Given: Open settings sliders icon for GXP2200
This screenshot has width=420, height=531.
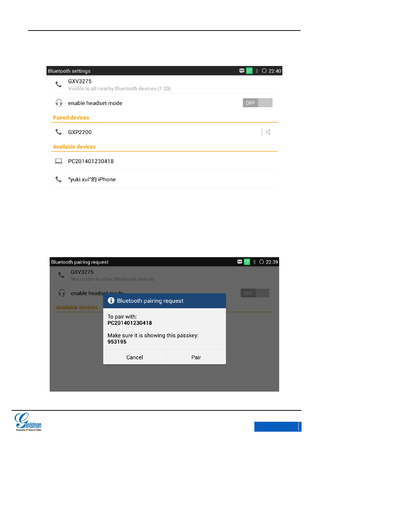Looking at the screenshot, I should pos(268,132).
